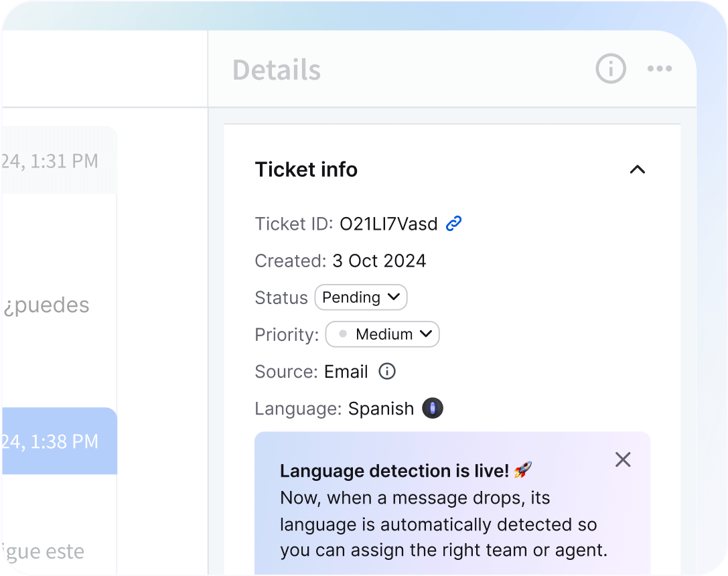728x576 pixels.
Task: Dismiss the language detection announcement banner
Action: 622,459
